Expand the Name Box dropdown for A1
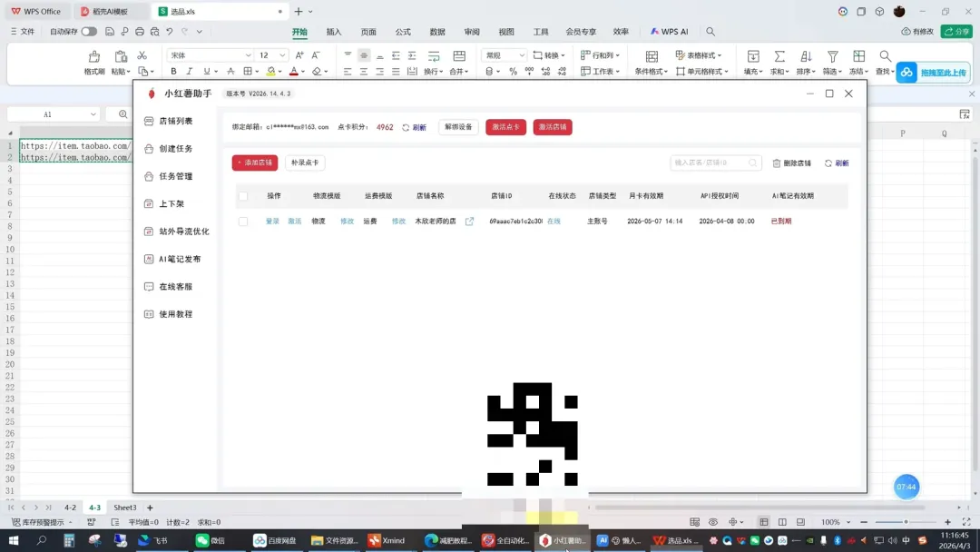This screenshot has height=552, width=980. tap(93, 114)
